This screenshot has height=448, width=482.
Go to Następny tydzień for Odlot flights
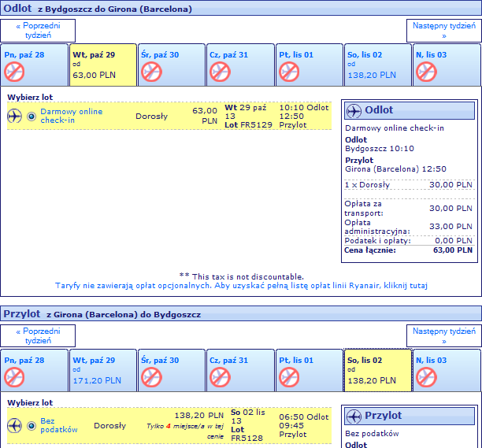pyautogui.click(x=444, y=31)
